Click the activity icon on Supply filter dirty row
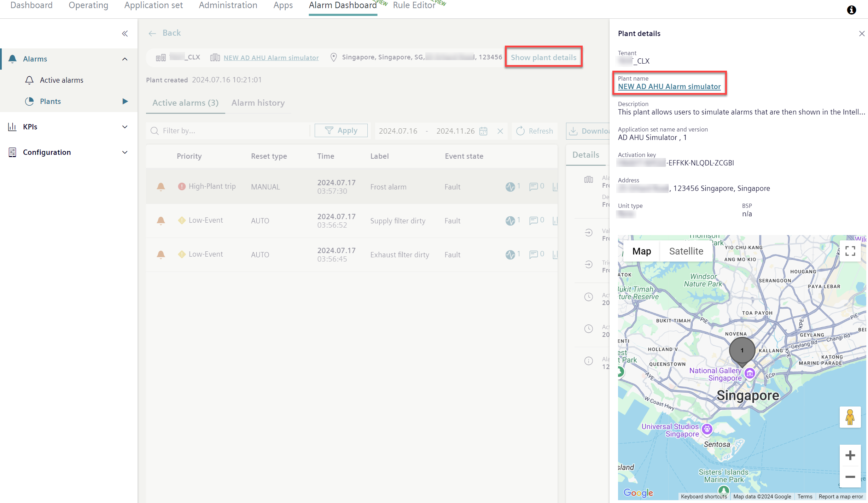 click(510, 221)
